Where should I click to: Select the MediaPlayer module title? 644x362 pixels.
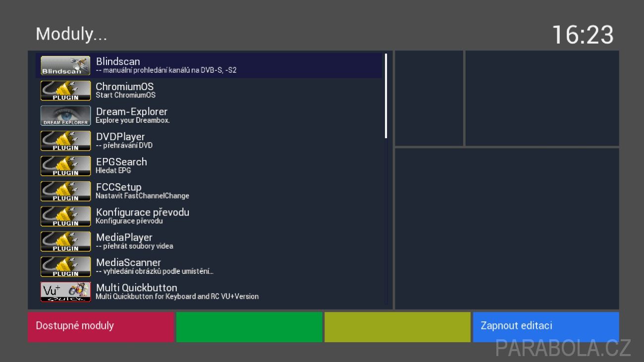pyautogui.click(x=124, y=237)
